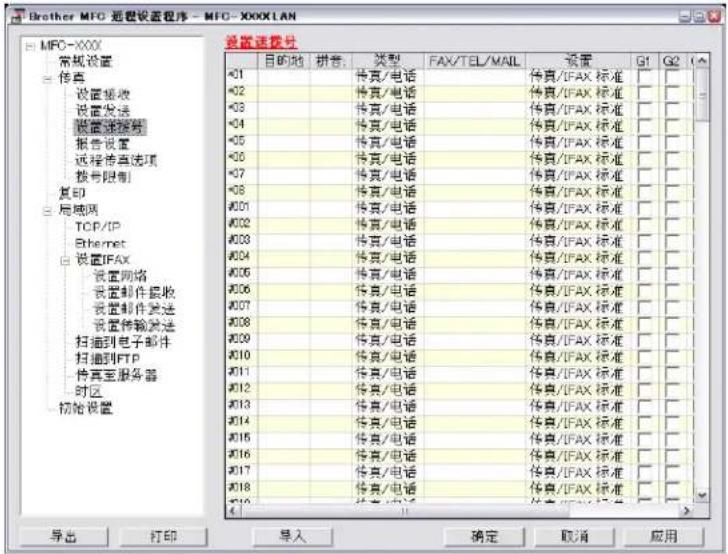Click the 导出 button
This screenshot has width=728, height=554.
[x=64, y=537]
